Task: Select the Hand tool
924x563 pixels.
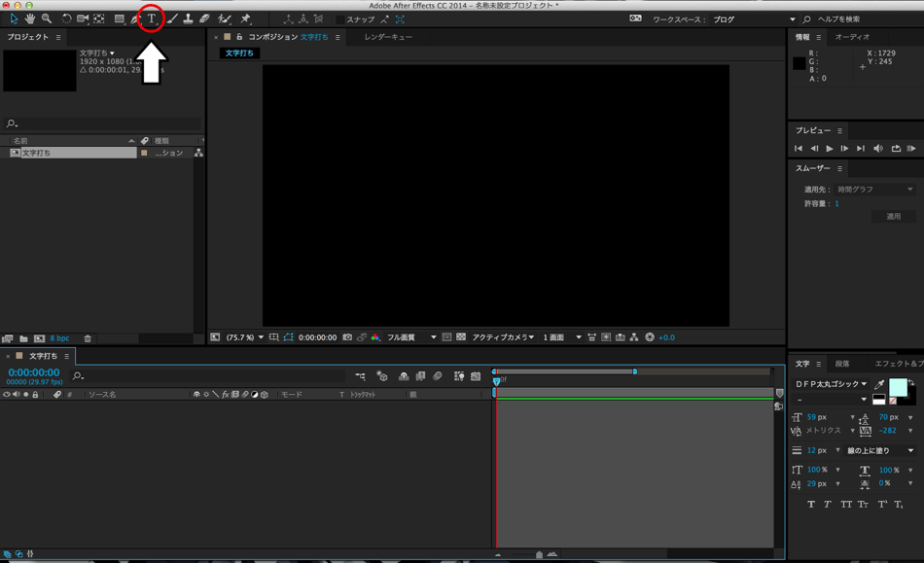Action: click(30, 18)
